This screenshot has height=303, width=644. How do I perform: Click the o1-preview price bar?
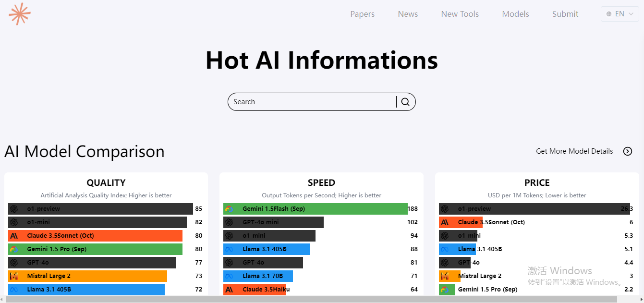(x=535, y=209)
